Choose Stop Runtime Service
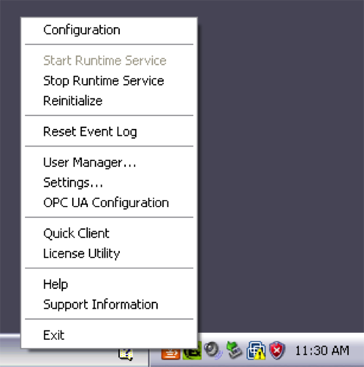 109,81
